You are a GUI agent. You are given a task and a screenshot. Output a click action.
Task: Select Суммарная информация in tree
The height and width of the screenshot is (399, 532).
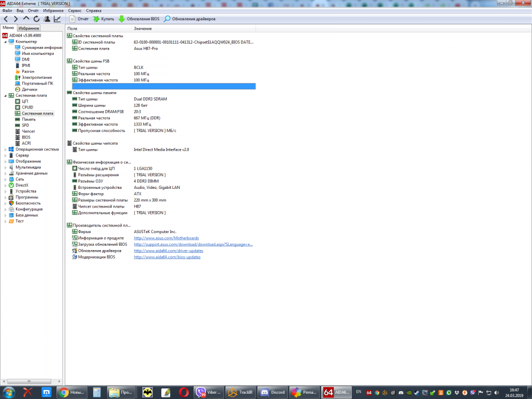click(x=38, y=47)
